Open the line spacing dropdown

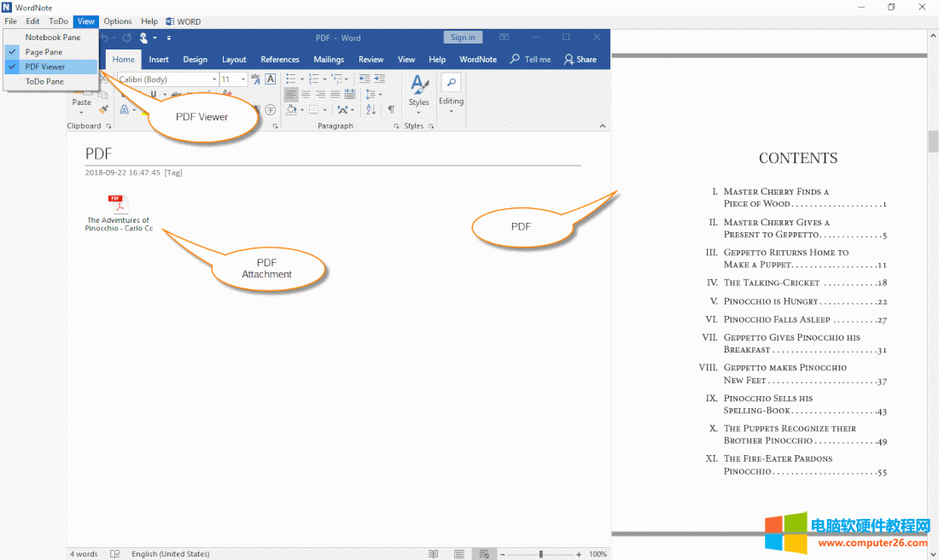pyautogui.click(x=380, y=94)
